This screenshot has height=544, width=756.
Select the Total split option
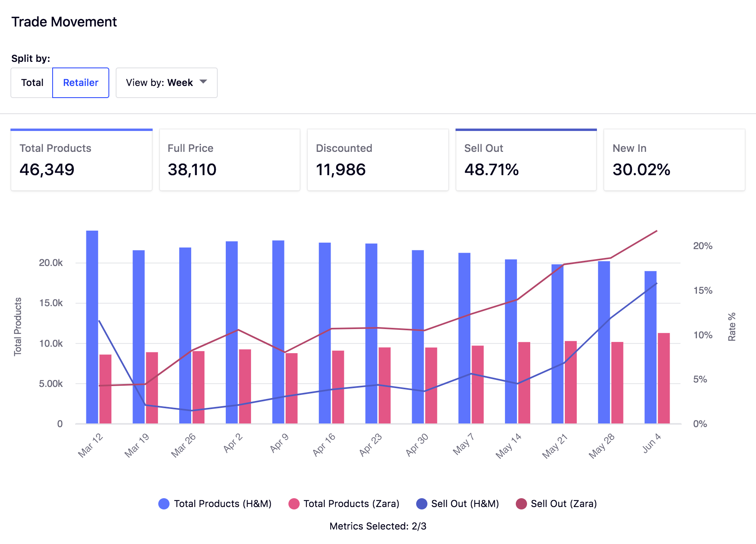tap(32, 83)
